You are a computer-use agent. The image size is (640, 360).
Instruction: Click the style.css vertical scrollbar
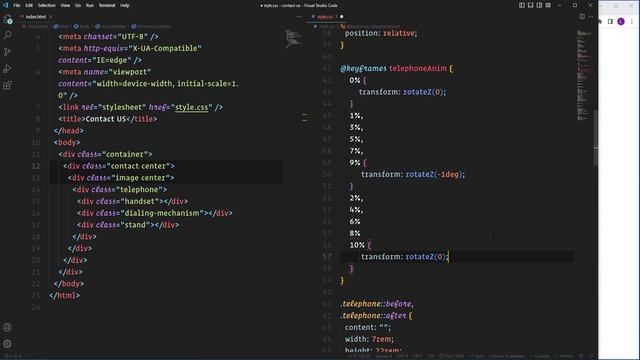(596, 138)
